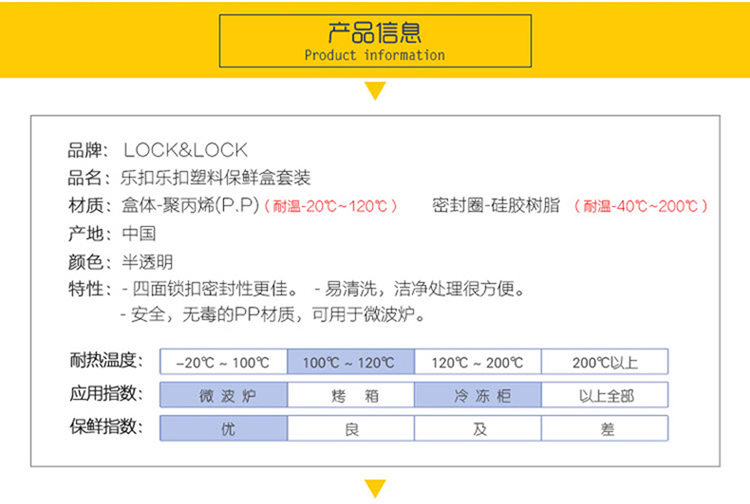Click the 特性 field label
The width and height of the screenshot is (750, 504).
click(x=89, y=289)
